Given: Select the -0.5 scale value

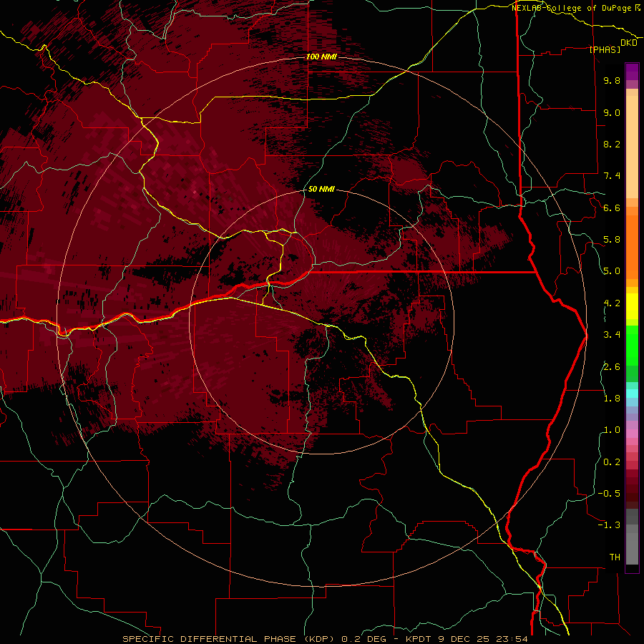Looking at the screenshot, I should 609,494.
